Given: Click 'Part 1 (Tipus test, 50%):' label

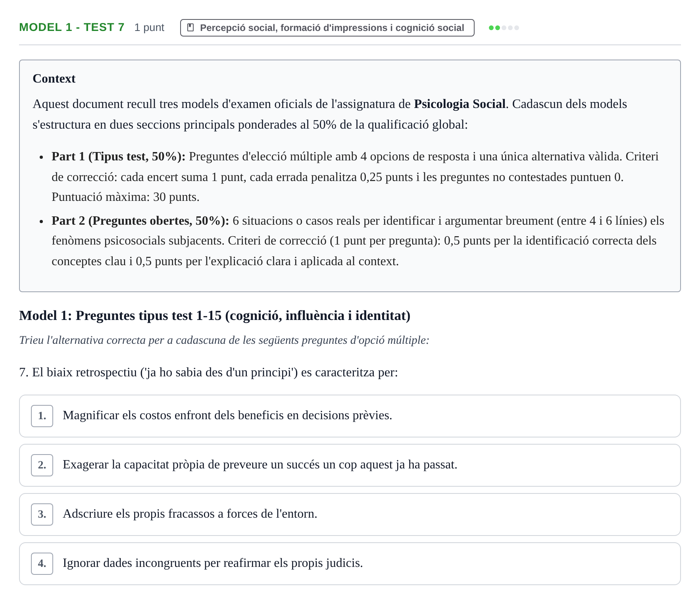Looking at the screenshot, I should 119,156.
